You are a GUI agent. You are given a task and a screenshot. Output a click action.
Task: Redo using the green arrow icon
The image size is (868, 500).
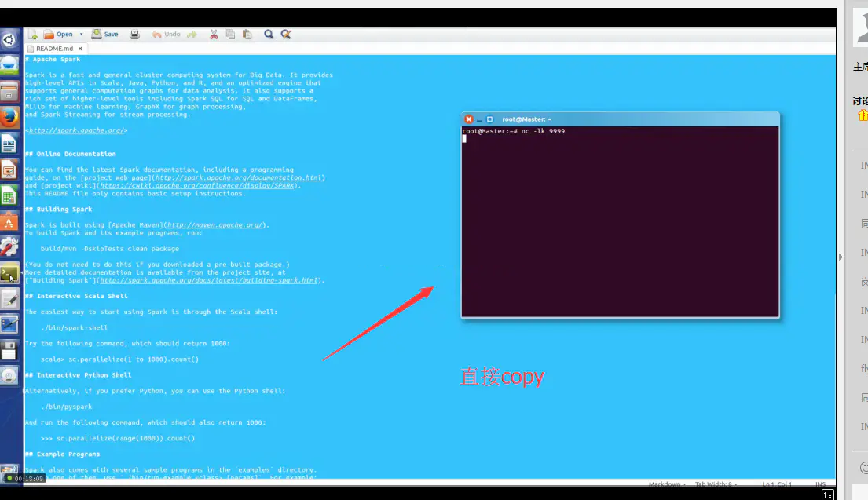point(192,35)
